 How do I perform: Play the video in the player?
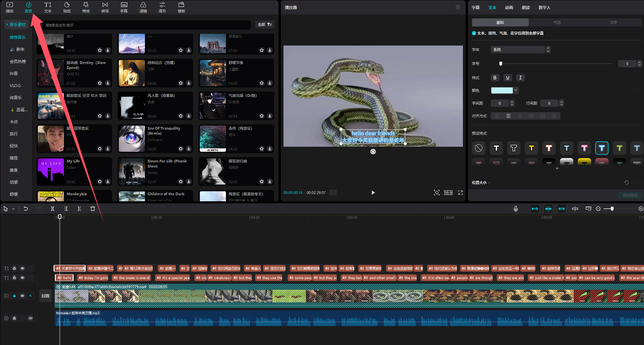tap(373, 193)
